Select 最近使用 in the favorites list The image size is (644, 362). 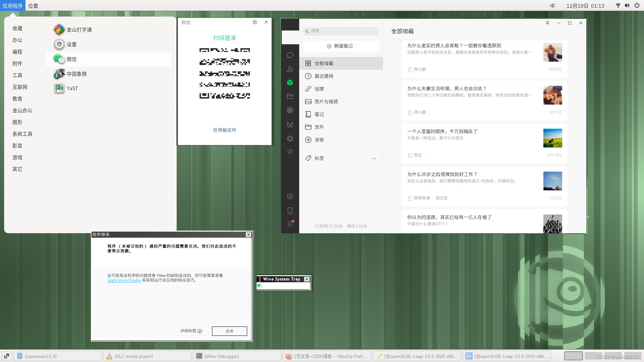[341, 76]
